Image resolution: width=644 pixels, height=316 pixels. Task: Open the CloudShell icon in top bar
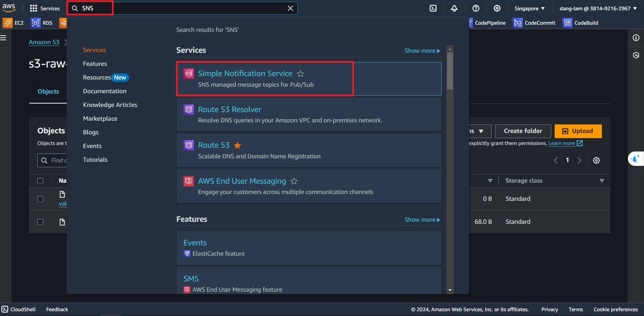coord(433,8)
